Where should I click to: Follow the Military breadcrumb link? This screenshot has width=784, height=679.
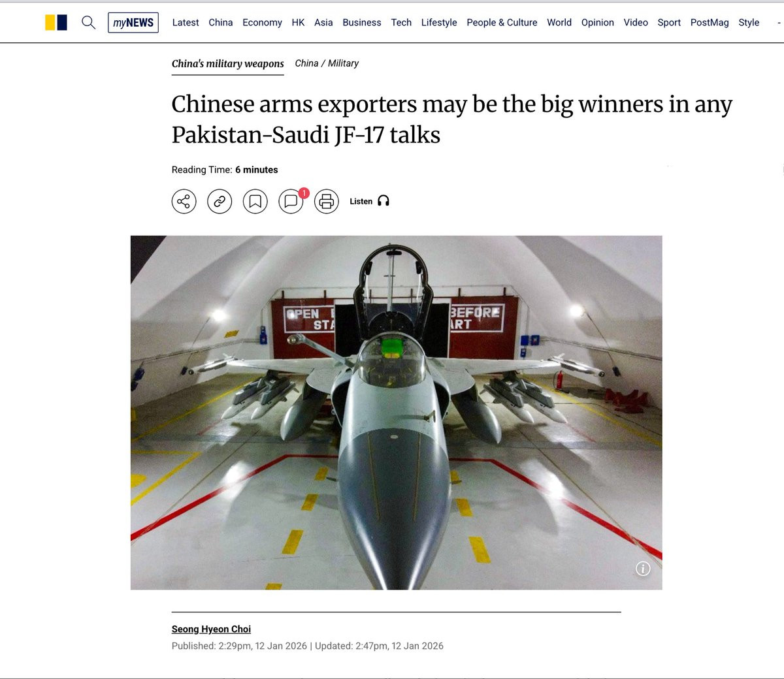(x=343, y=63)
